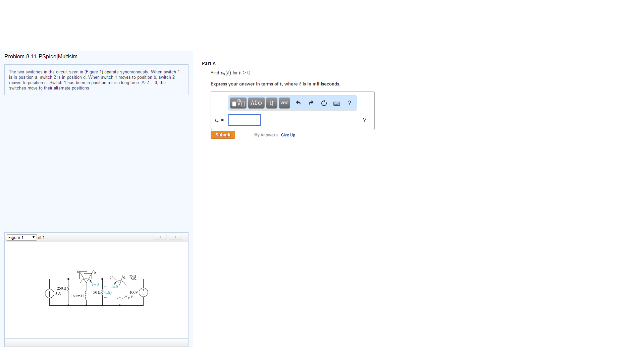Open the Figure 1 link in the problem text
This screenshot has width=644, height=362.
click(94, 72)
